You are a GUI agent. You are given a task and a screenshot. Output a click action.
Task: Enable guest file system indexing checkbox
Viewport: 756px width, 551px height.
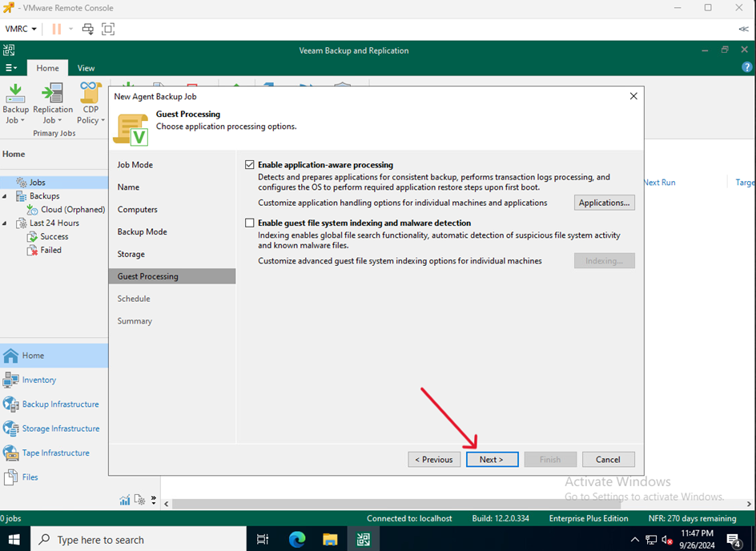[x=250, y=223]
